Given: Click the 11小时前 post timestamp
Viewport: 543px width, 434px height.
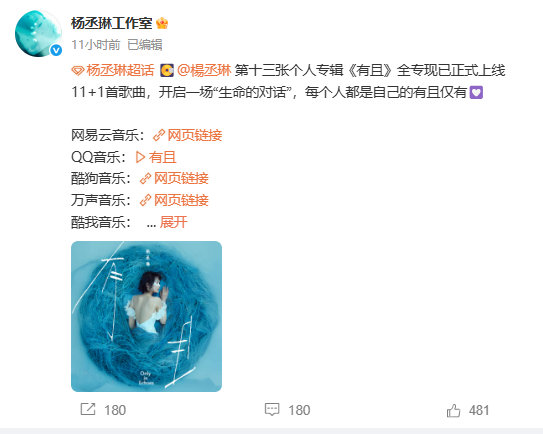Looking at the screenshot, I should pyautogui.click(x=96, y=45).
